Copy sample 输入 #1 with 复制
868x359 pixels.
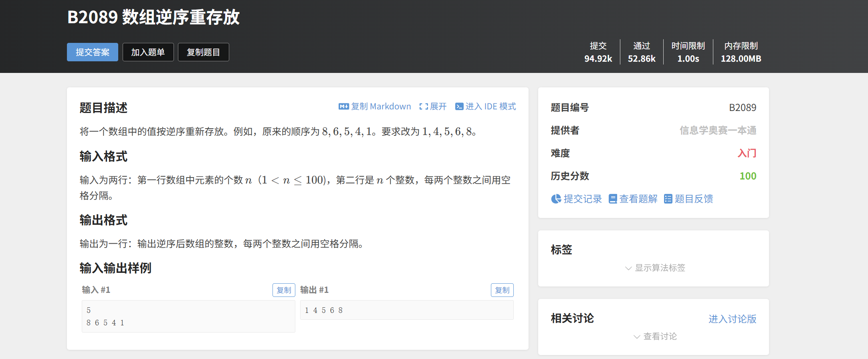click(284, 290)
